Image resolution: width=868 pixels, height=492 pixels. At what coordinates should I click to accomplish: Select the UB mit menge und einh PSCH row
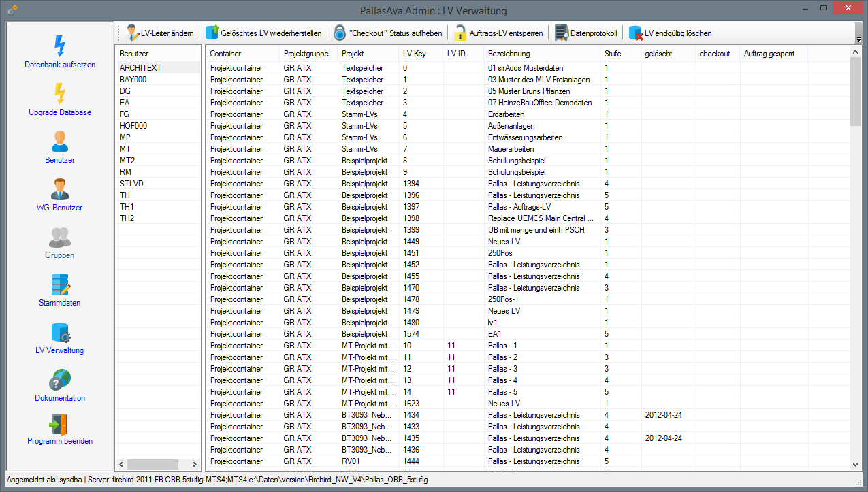pyautogui.click(x=528, y=230)
